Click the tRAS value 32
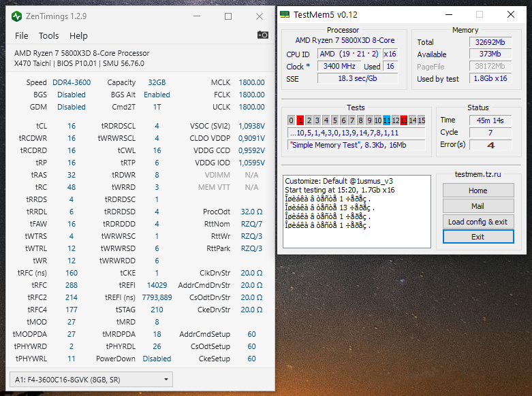The width and height of the screenshot is (532, 396). 72,175
